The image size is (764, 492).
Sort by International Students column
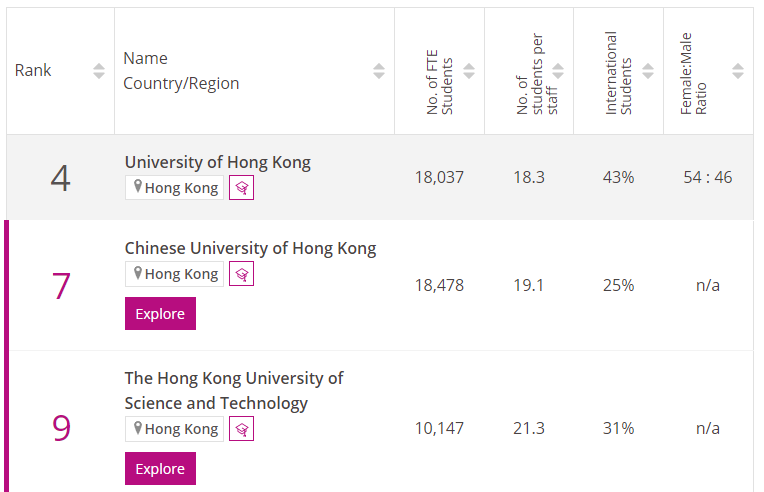tap(648, 71)
